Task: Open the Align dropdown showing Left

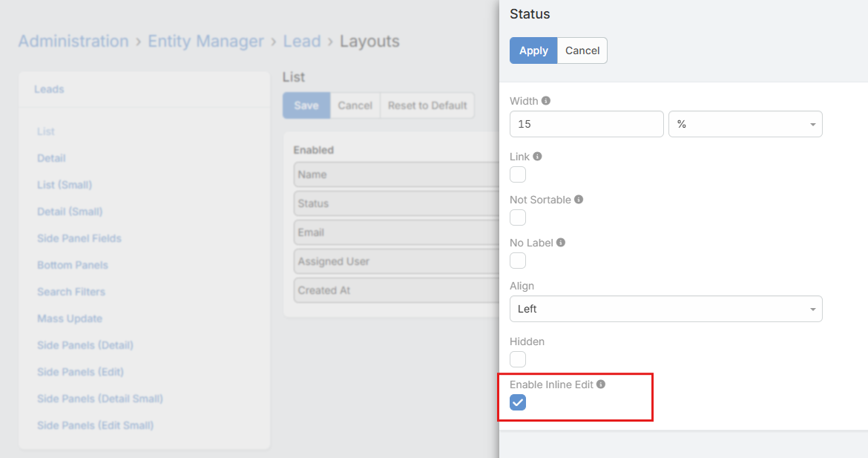Action: (x=665, y=308)
